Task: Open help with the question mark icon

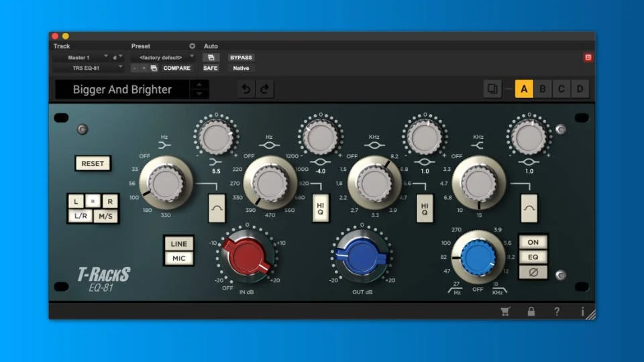Action: click(x=557, y=312)
